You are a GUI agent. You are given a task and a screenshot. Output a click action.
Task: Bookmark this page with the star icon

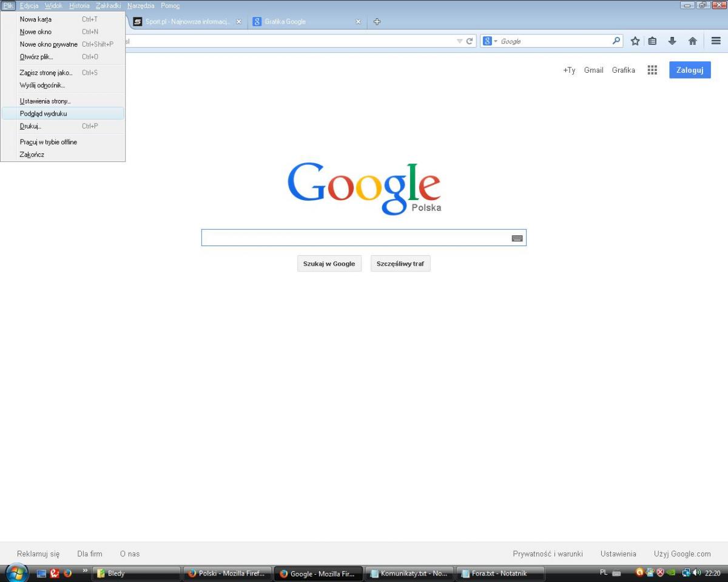click(x=635, y=41)
